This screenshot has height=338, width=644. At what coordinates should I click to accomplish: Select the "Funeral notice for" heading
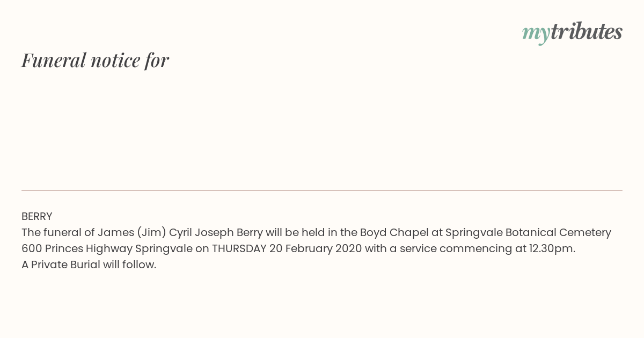point(95,60)
